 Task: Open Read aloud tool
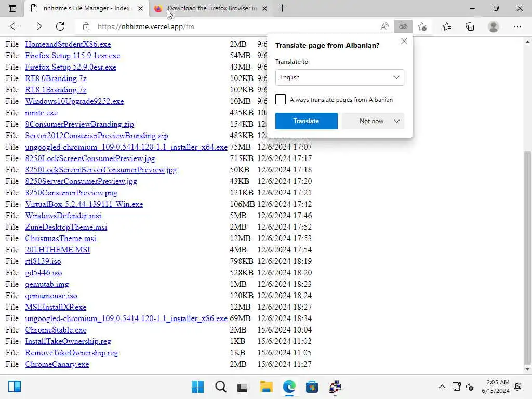pos(384,26)
